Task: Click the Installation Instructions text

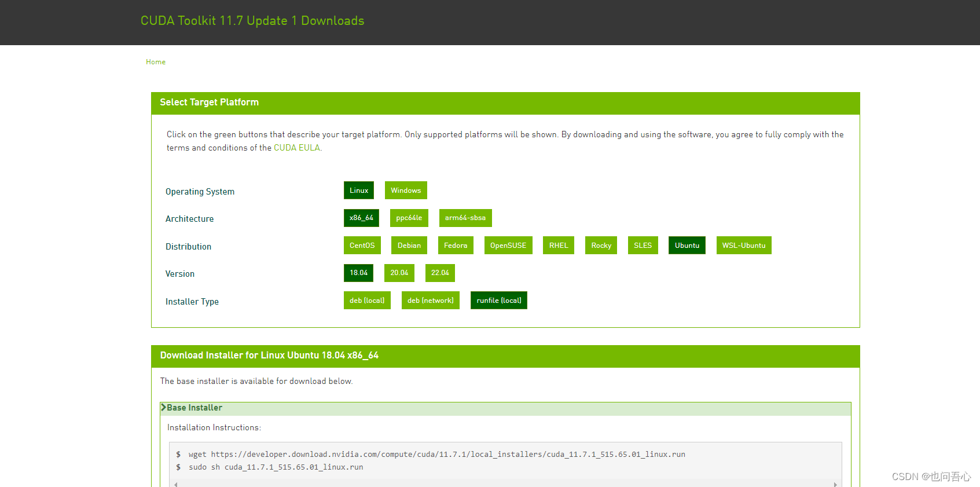Action: point(214,427)
